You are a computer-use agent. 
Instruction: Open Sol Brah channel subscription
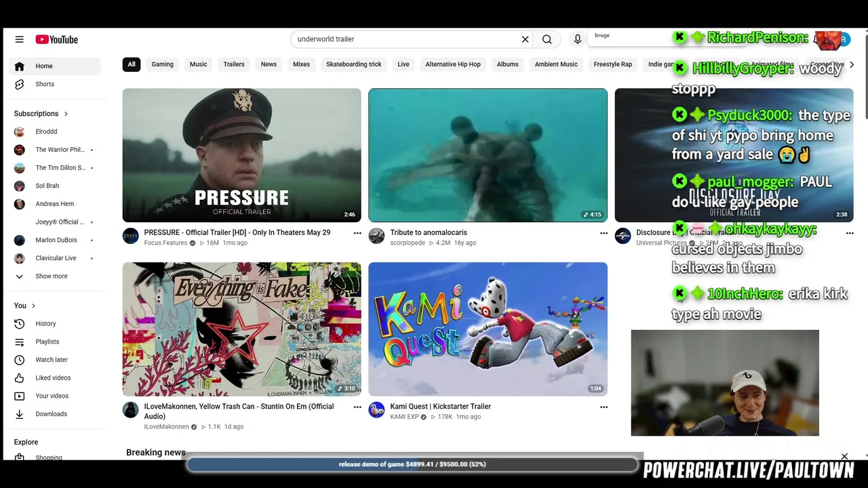(54, 186)
